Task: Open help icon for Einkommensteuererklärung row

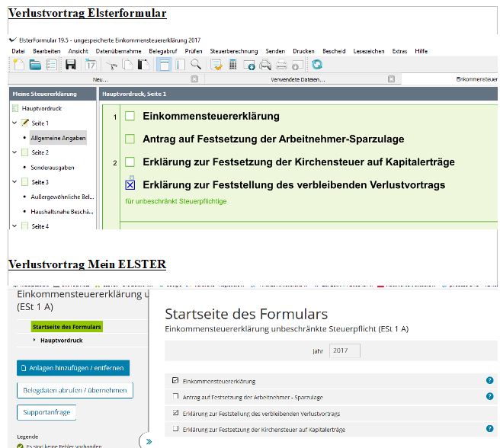Action: [490, 380]
